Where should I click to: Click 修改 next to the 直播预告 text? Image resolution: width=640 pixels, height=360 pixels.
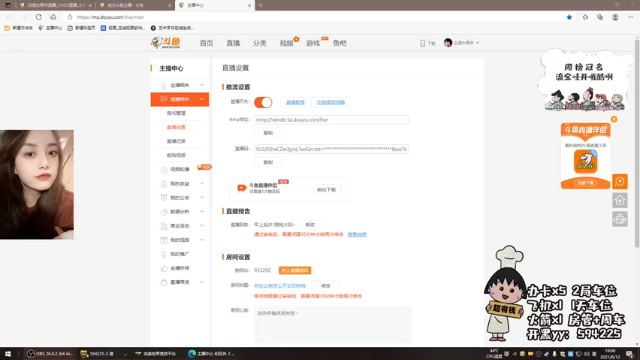(x=310, y=225)
